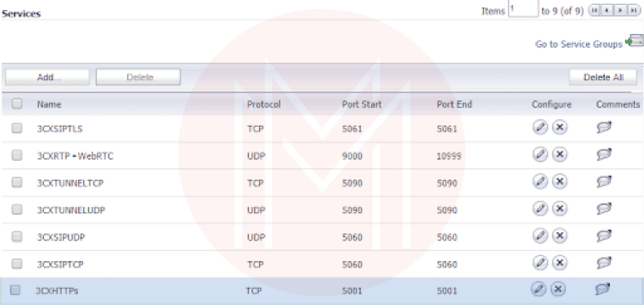Delete the 3CXSIPTCP entry

click(559, 263)
